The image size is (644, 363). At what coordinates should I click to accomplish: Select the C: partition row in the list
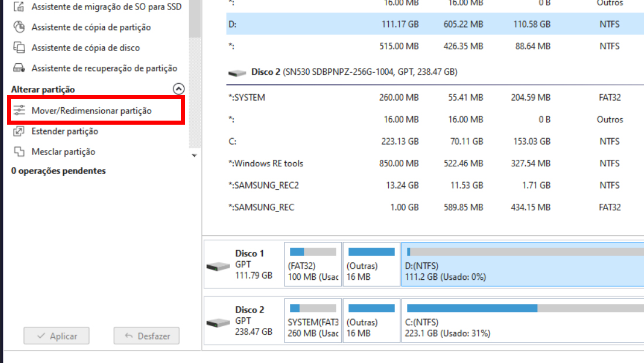(435, 141)
